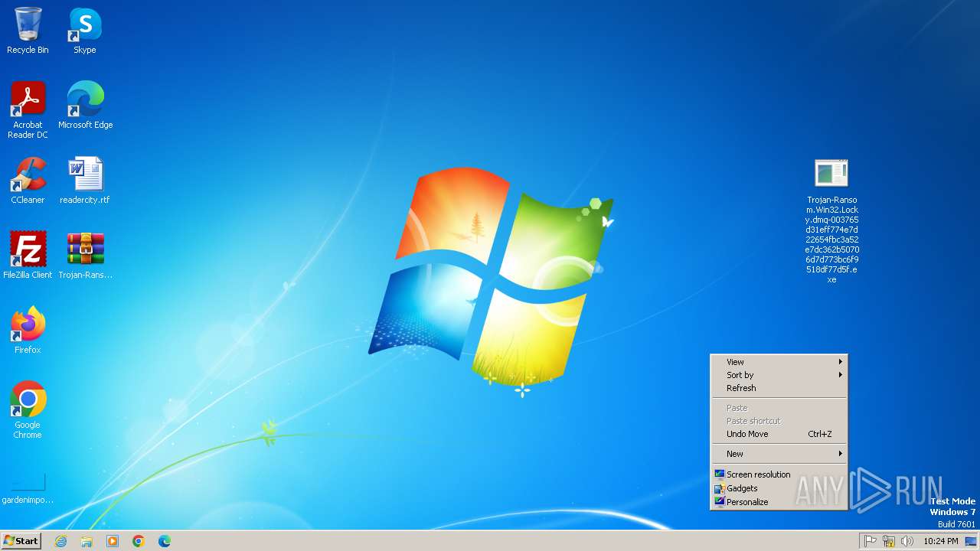Open Screen resolution from context menu
The width and height of the screenshot is (980, 551).
[x=779, y=474]
